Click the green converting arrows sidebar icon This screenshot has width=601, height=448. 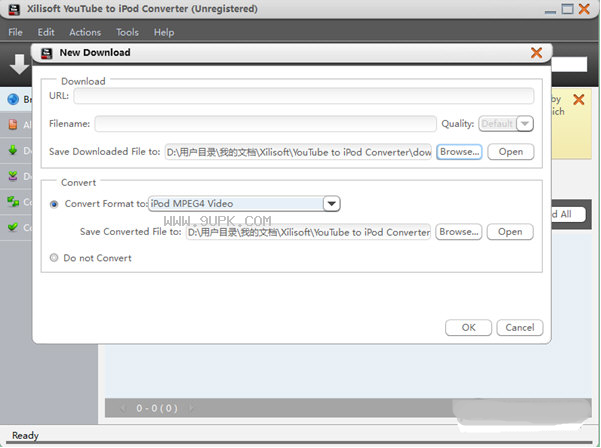(13, 201)
